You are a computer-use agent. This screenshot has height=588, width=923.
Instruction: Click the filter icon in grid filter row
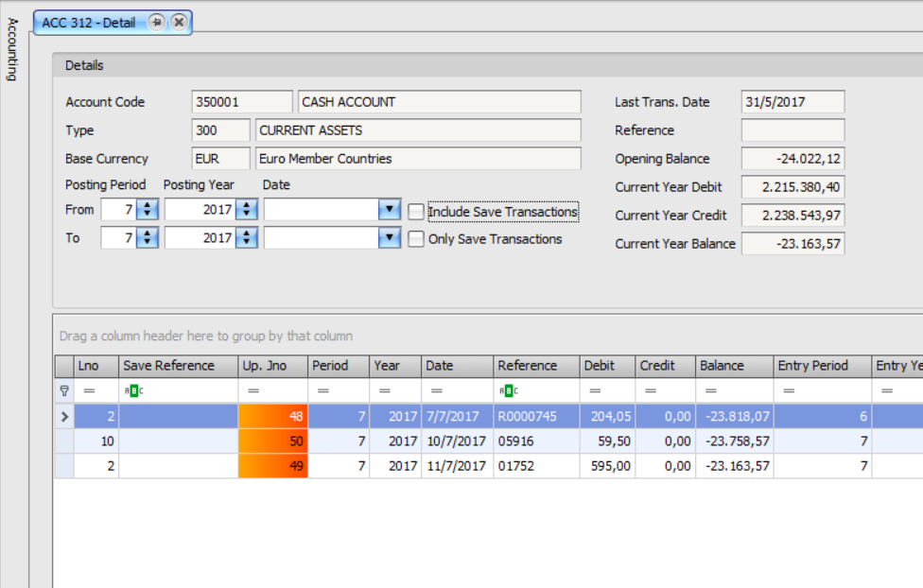tap(64, 389)
